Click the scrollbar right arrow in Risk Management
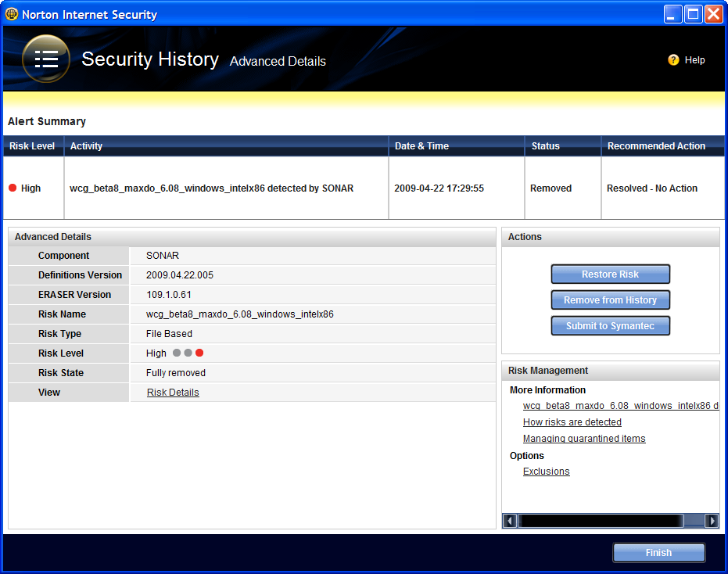The width and height of the screenshot is (728, 574). pyautogui.click(x=712, y=521)
